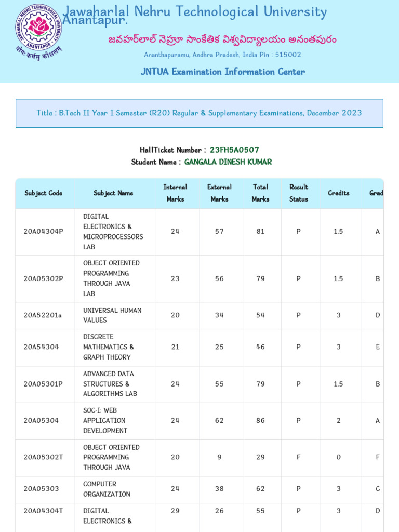Click total marks 81
The height and width of the screenshot is (532, 399).
point(261,231)
